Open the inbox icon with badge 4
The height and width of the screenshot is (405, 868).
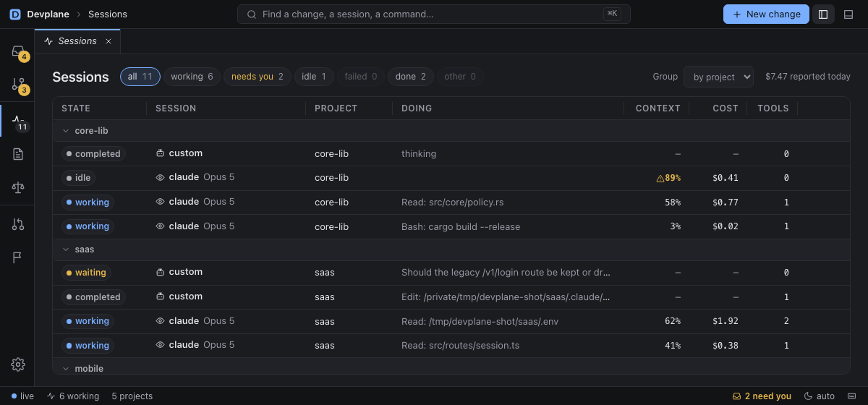[x=18, y=51]
